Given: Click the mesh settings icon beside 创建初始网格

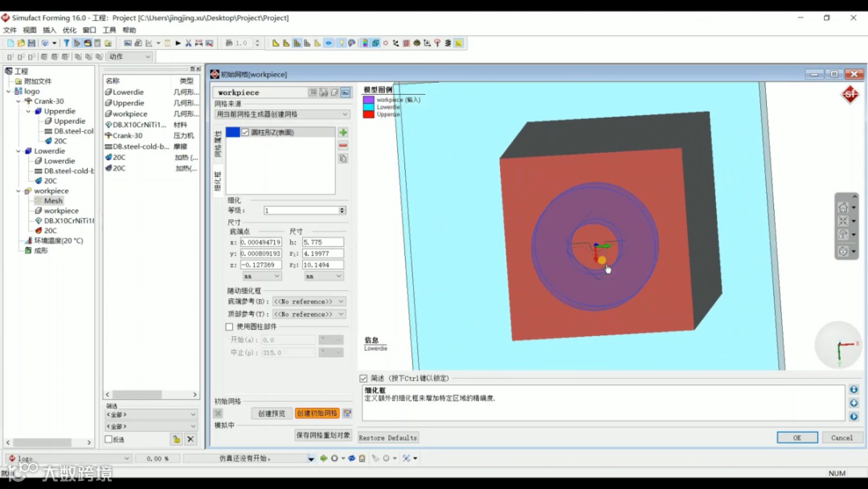Looking at the screenshot, I should 347,413.
